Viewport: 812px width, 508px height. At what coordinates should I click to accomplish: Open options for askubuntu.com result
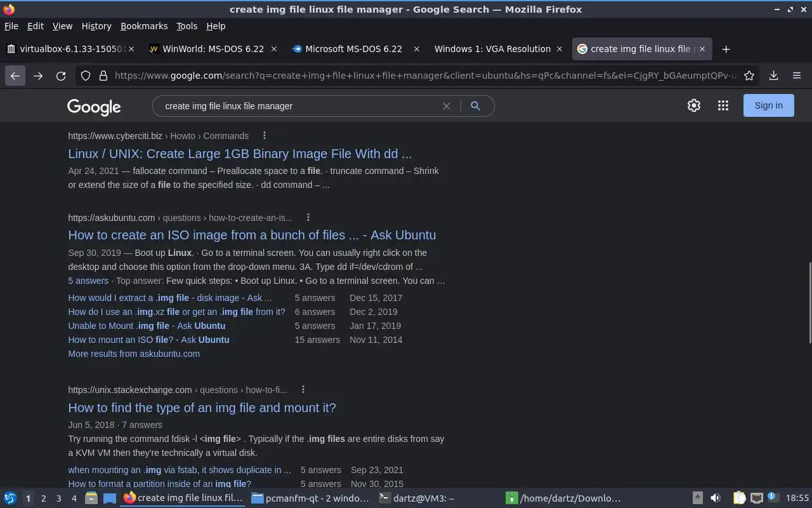tap(308, 217)
